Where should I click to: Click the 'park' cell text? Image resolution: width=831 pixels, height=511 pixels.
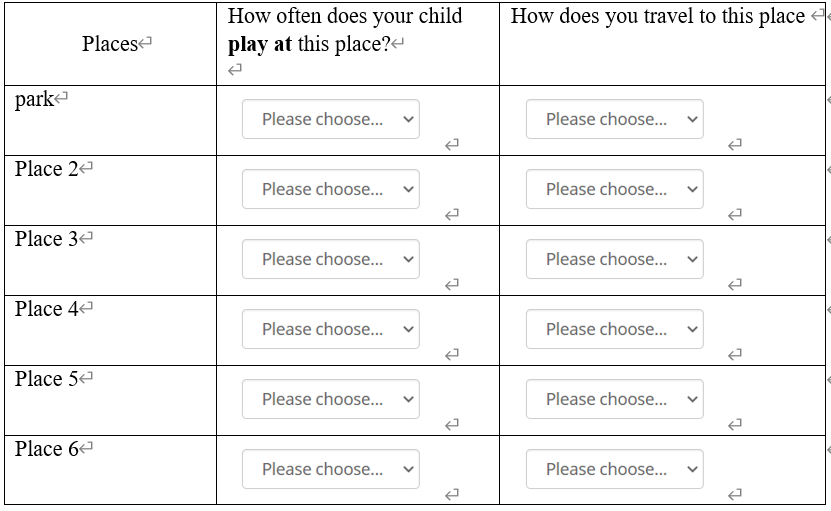coord(35,99)
